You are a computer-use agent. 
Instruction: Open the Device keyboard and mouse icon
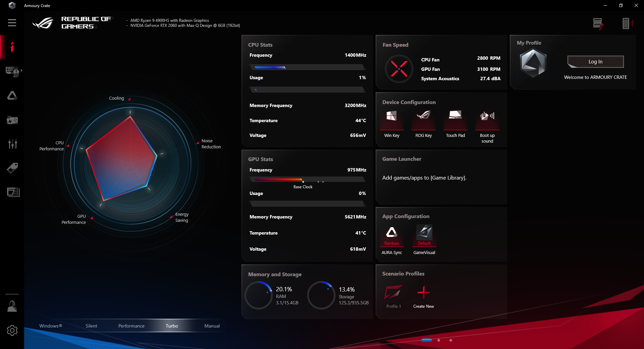(x=12, y=71)
